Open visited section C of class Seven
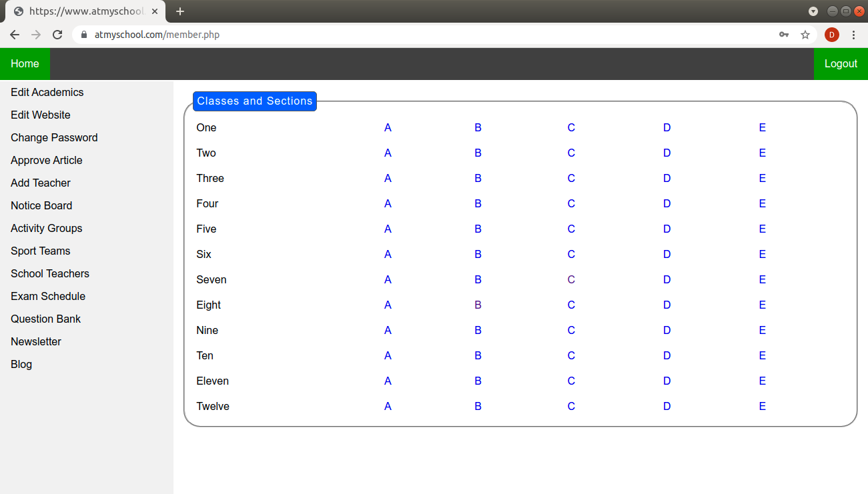868x494 pixels. pyautogui.click(x=571, y=280)
